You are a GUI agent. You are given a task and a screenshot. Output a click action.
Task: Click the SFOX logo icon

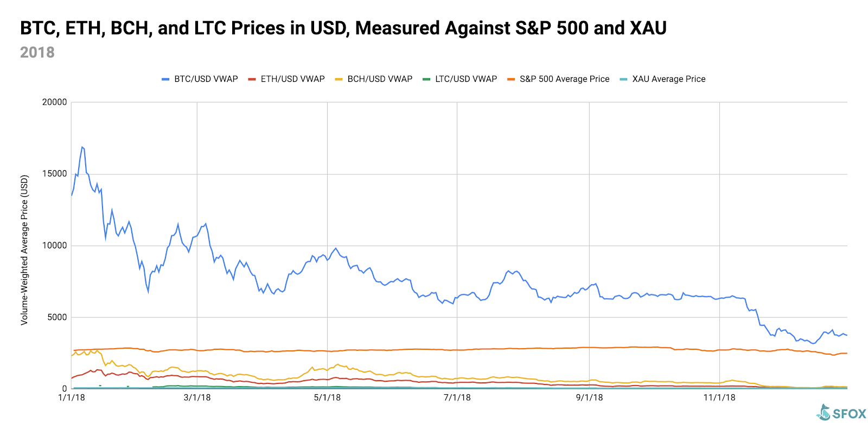[x=824, y=413]
